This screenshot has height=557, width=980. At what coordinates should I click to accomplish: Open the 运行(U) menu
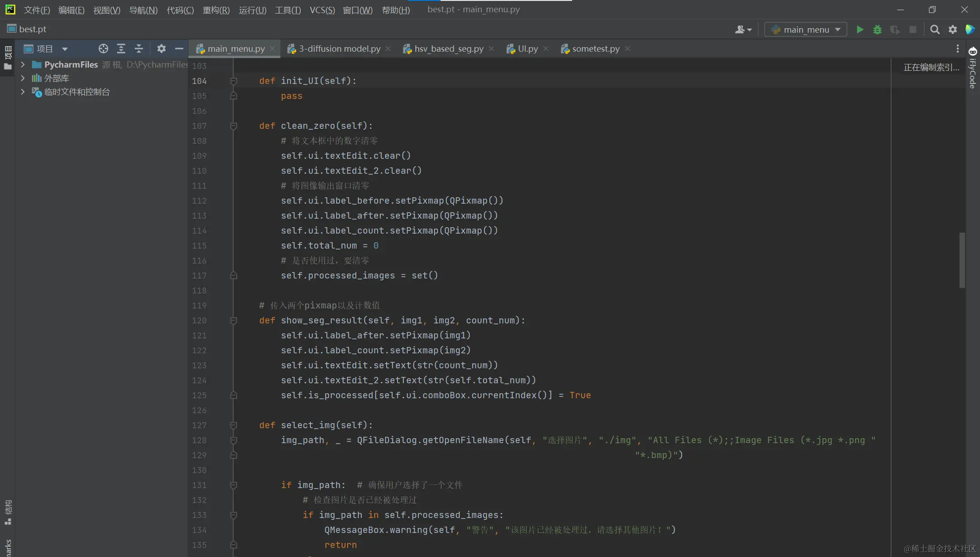253,10
